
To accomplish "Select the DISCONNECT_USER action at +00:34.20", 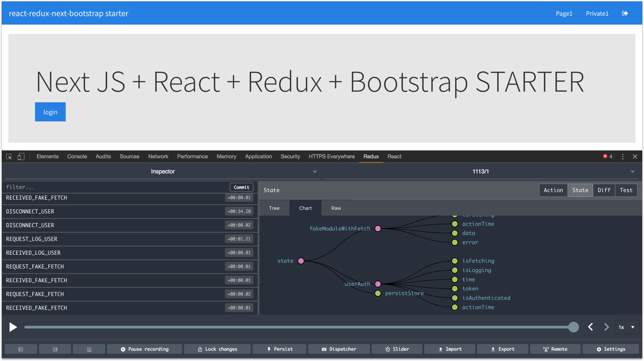I will pos(129,212).
